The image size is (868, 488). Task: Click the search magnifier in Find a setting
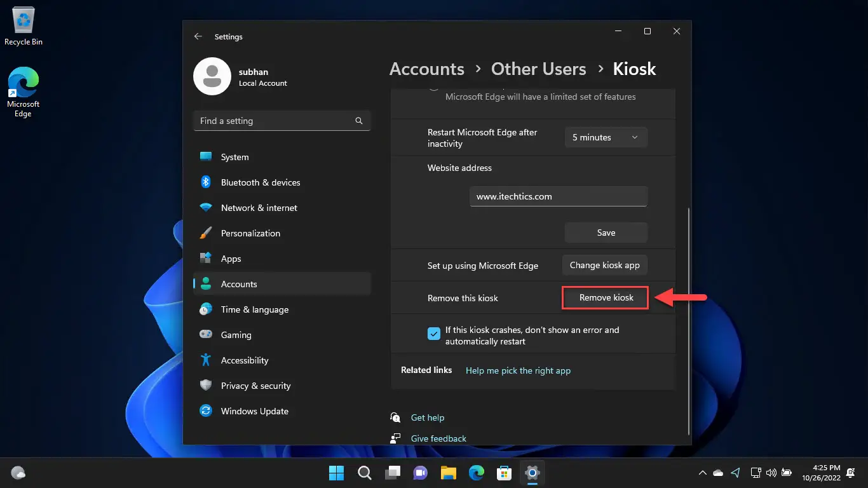pos(359,121)
